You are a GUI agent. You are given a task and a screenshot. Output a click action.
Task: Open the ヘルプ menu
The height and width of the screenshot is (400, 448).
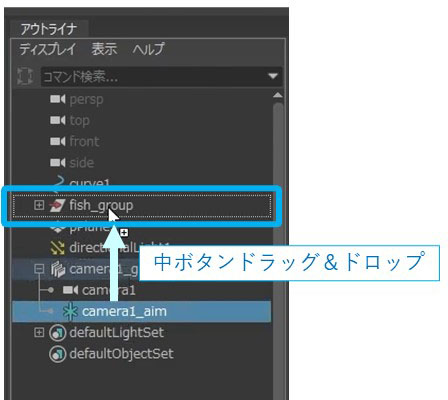[x=148, y=49]
